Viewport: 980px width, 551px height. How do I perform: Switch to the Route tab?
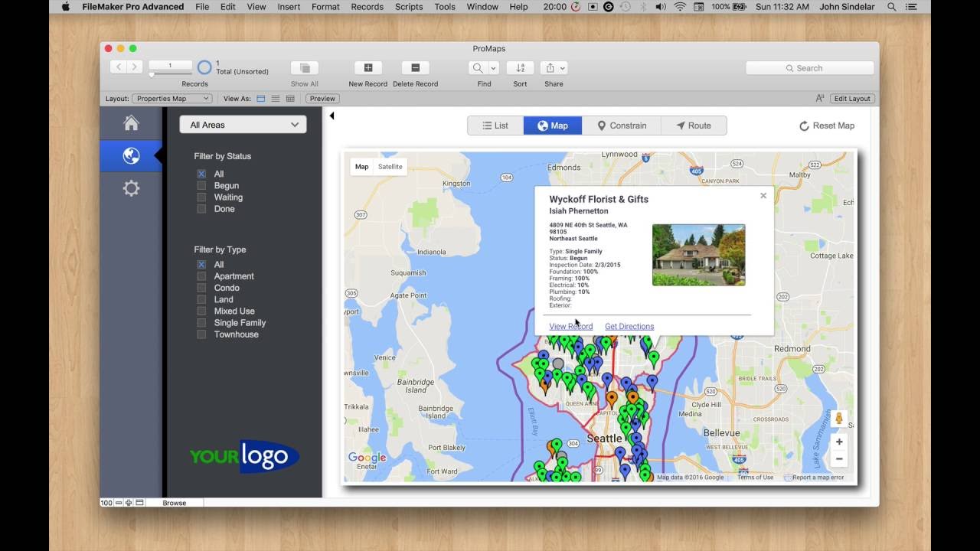point(694,126)
